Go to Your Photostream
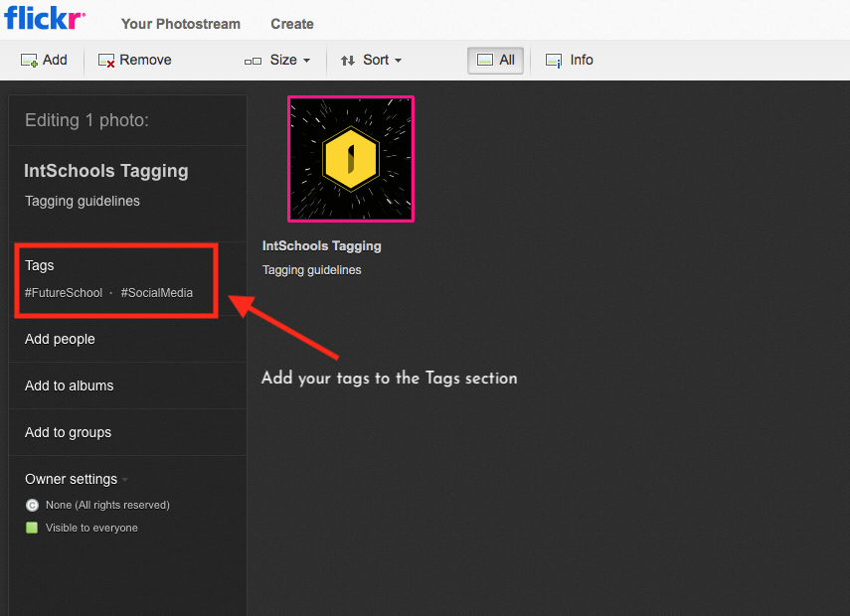 pos(179,24)
